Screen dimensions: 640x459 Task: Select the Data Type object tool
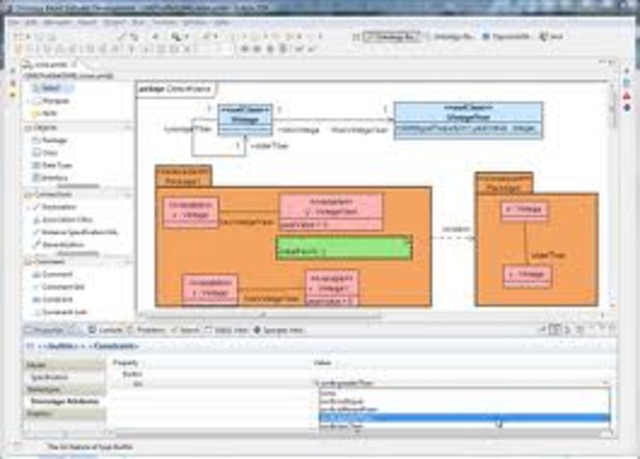[53, 165]
